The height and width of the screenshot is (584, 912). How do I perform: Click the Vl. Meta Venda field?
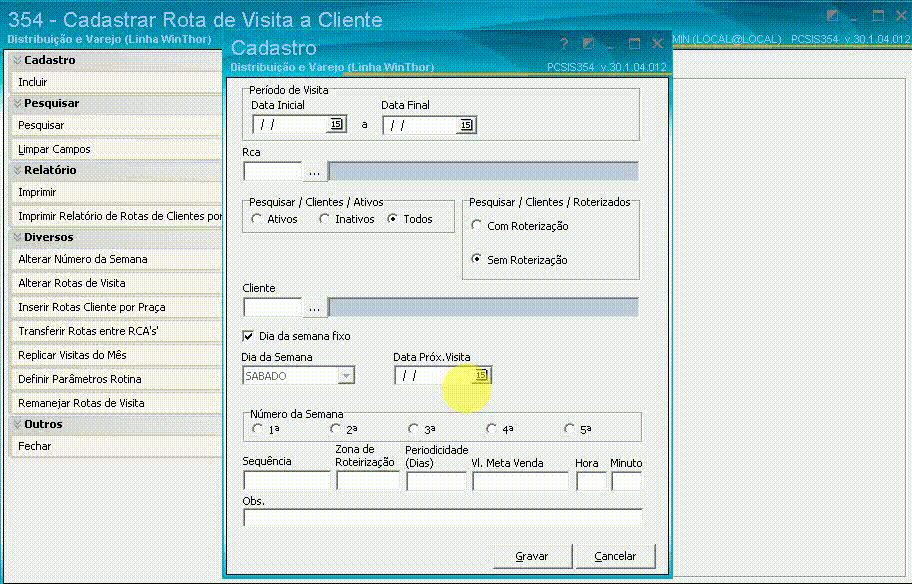click(520, 481)
